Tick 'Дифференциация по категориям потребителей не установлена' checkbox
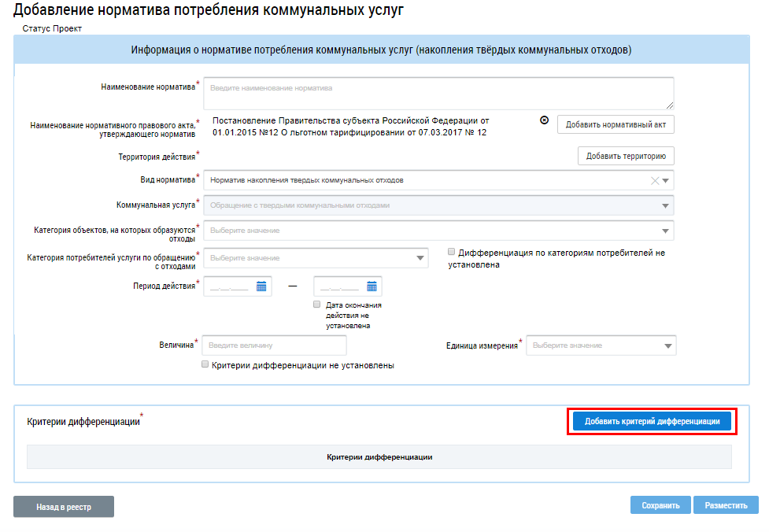This screenshot has width=769, height=532. [x=451, y=252]
